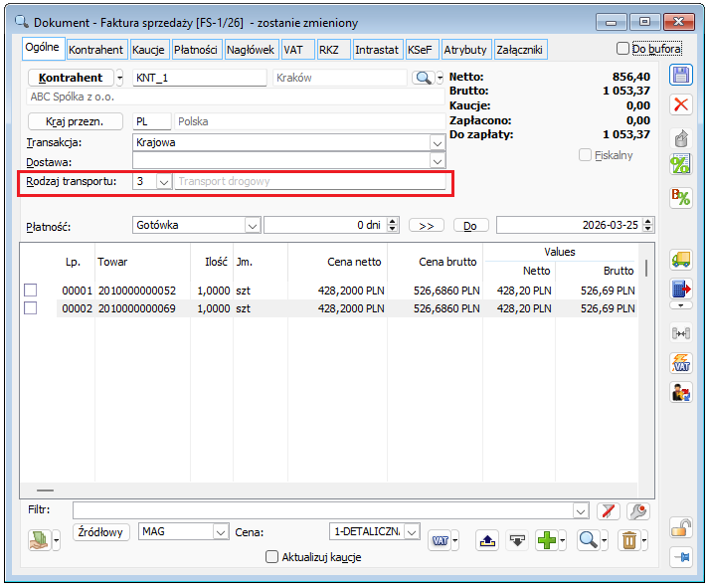The height and width of the screenshot is (588, 708).
Task: Click the green percent discount icon
Action: [681, 165]
